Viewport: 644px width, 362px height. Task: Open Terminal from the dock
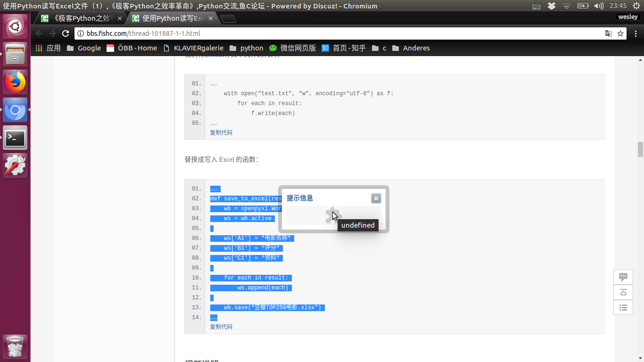pos(15,138)
